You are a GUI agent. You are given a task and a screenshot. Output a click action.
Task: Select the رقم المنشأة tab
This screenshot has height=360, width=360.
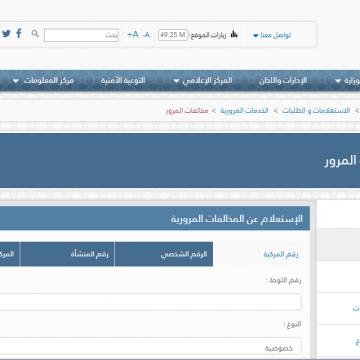point(67,254)
